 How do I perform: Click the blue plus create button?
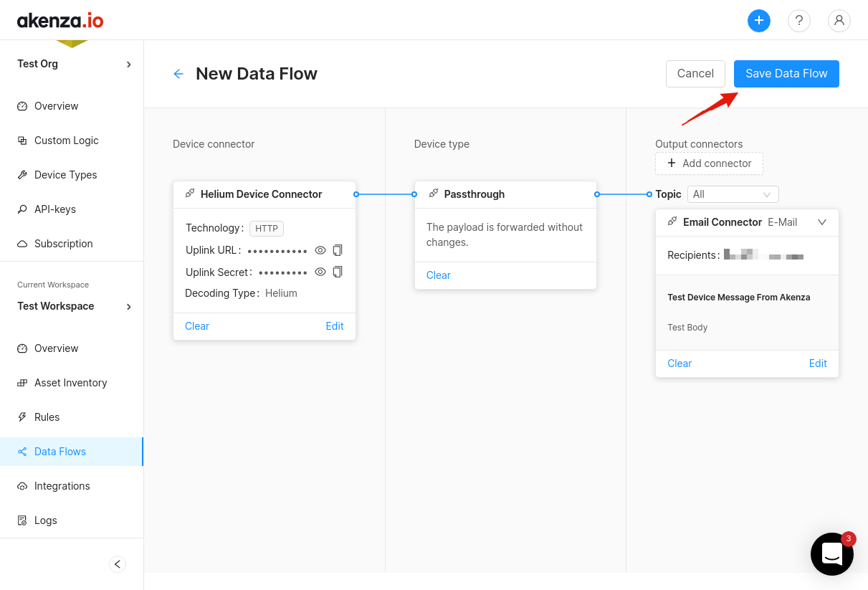pyautogui.click(x=758, y=21)
